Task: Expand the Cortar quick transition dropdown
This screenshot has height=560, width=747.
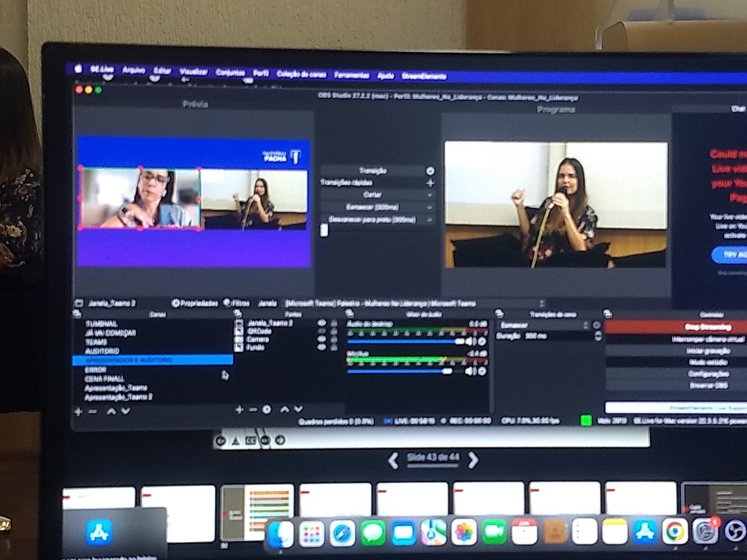Action: tap(429, 195)
